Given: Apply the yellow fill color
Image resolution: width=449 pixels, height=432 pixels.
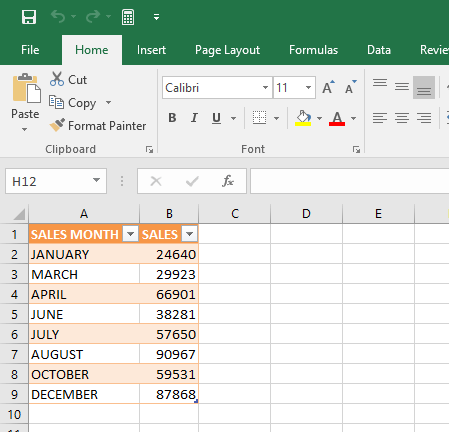Looking at the screenshot, I should tap(303, 118).
